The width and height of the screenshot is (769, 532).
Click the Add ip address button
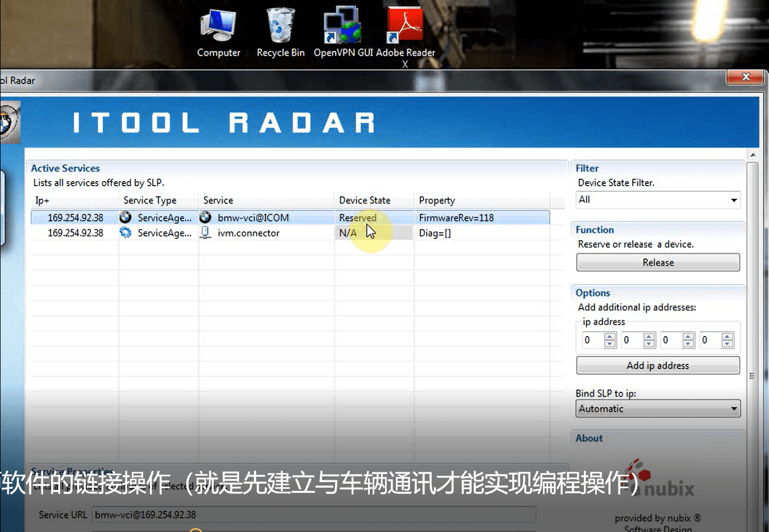pyautogui.click(x=658, y=366)
